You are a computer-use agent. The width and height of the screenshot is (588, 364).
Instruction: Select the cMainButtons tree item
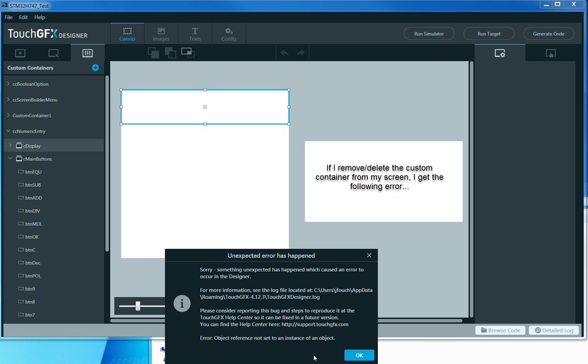(54, 159)
